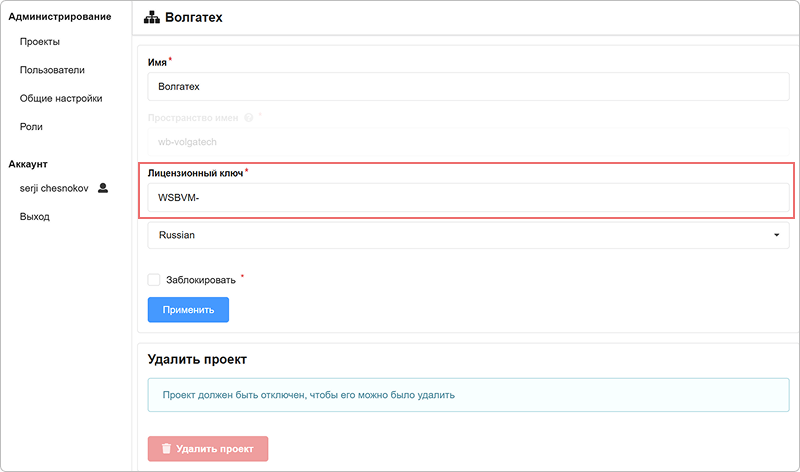Viewport: 800px width, 472px height.
Task: Click Выход to log out
Action: click(34, 216)
